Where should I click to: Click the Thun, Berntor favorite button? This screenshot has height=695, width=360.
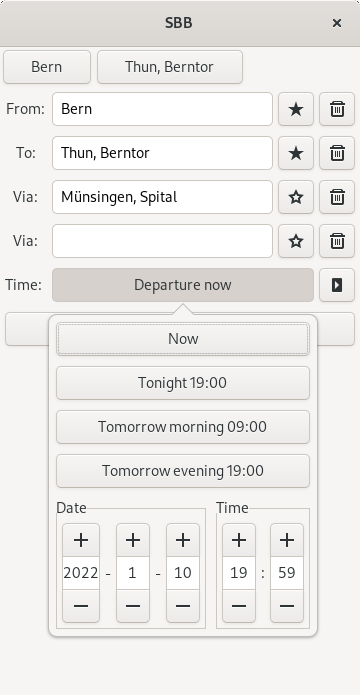[170, 67]
